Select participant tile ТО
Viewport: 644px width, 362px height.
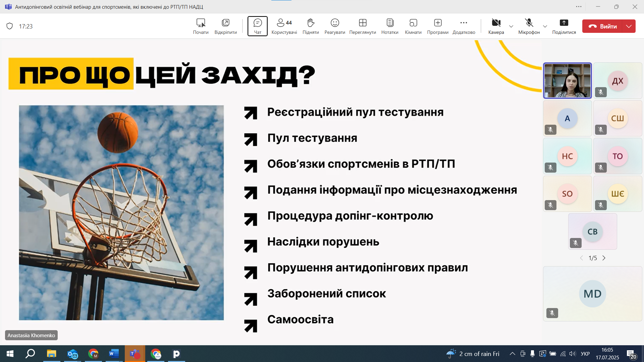[618, 156]
